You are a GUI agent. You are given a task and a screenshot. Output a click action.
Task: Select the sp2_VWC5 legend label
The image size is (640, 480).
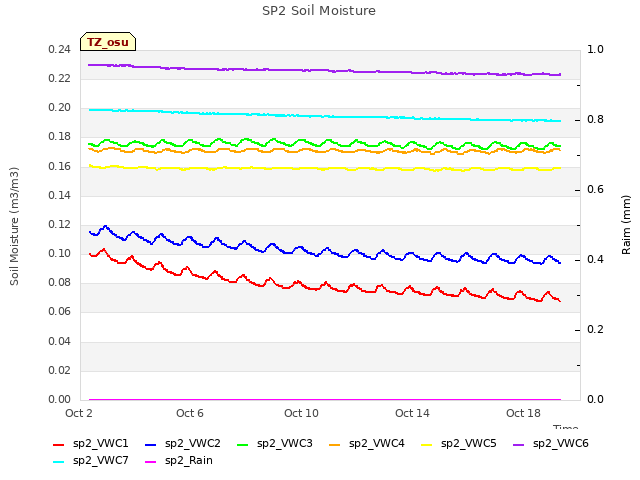click(x=469, y=444)
